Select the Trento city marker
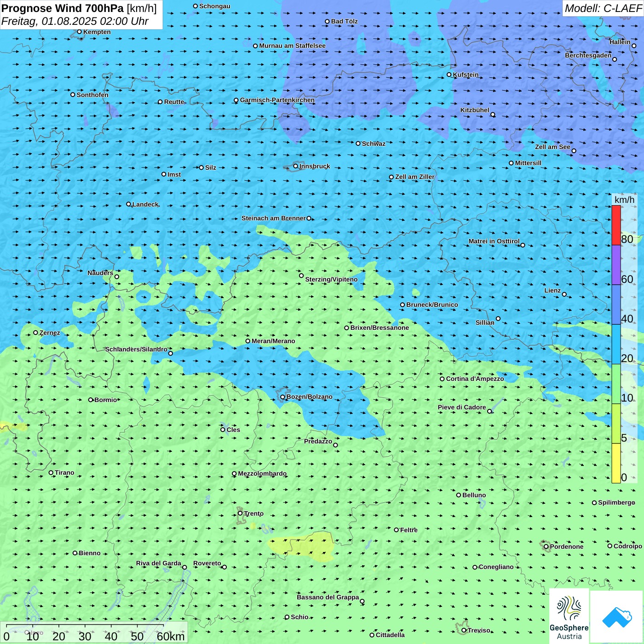 (240, 513)
